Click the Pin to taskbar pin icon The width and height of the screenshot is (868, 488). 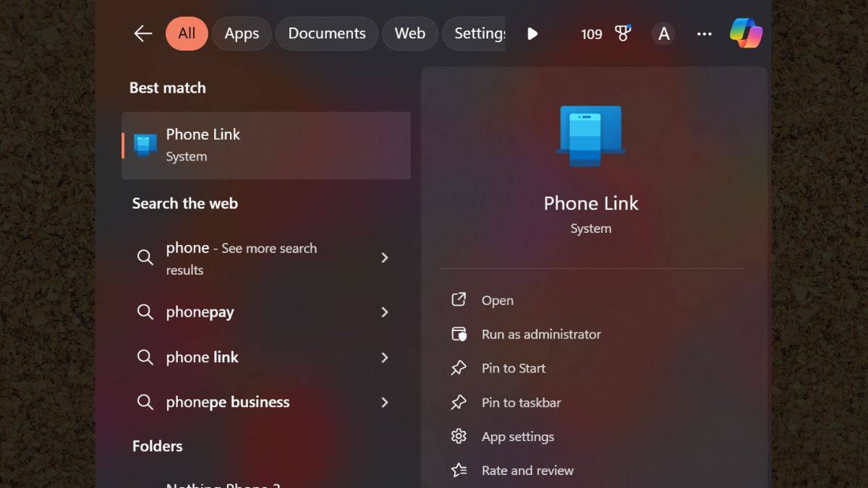pos(459,403)
